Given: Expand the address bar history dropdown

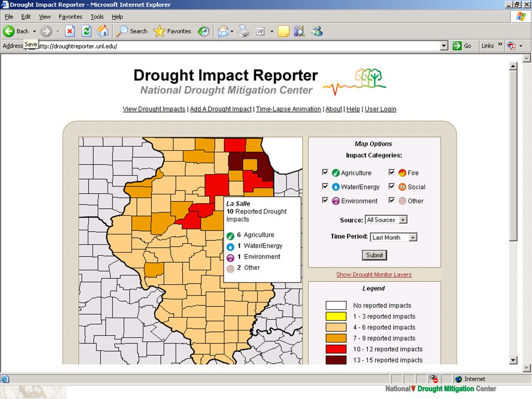Looking at the screenshot, I should pyautogui.click(x=444, y=46).
